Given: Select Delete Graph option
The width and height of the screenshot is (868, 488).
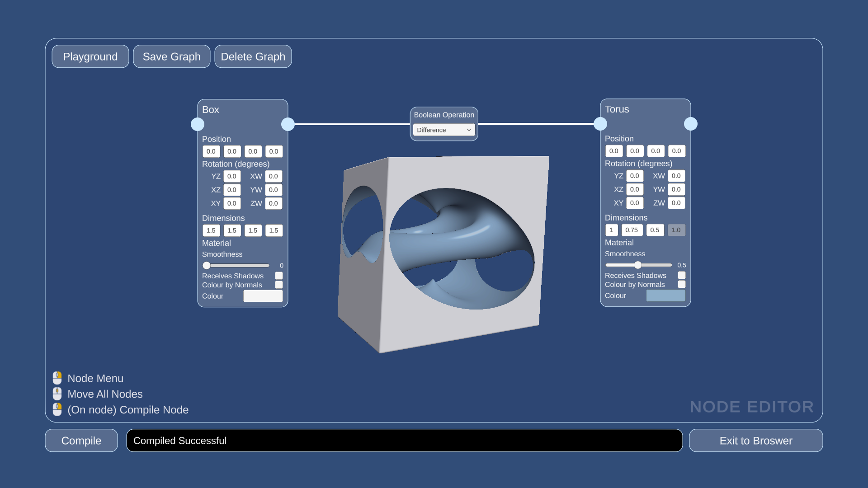Looking at the screenshot, I should click(x=253, y=56).
